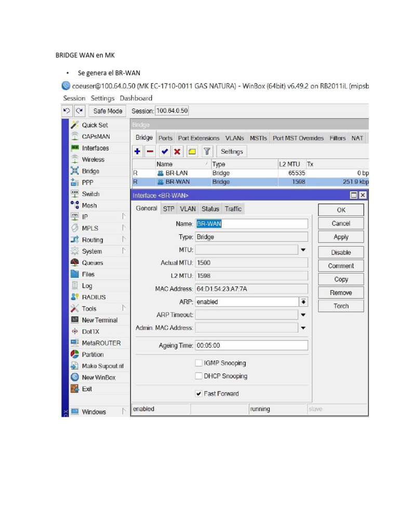Click the Ageing Time input field

click(251, 345)
